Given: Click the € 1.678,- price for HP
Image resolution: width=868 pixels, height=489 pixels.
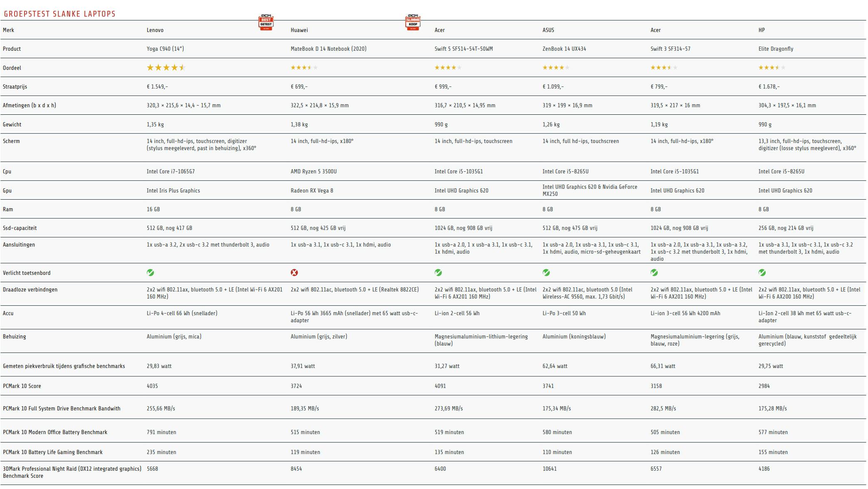Looking at the screenshot, I should coord(769,87).
